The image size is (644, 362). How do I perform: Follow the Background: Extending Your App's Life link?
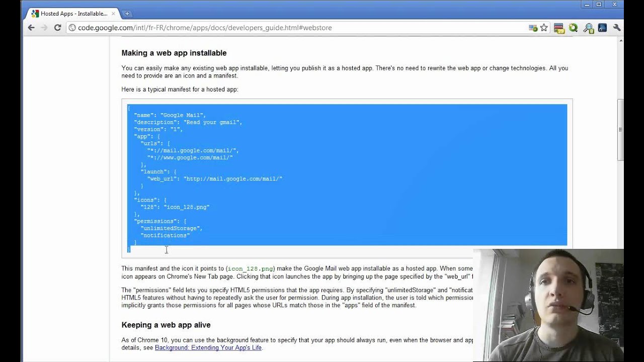pos(208,347)
